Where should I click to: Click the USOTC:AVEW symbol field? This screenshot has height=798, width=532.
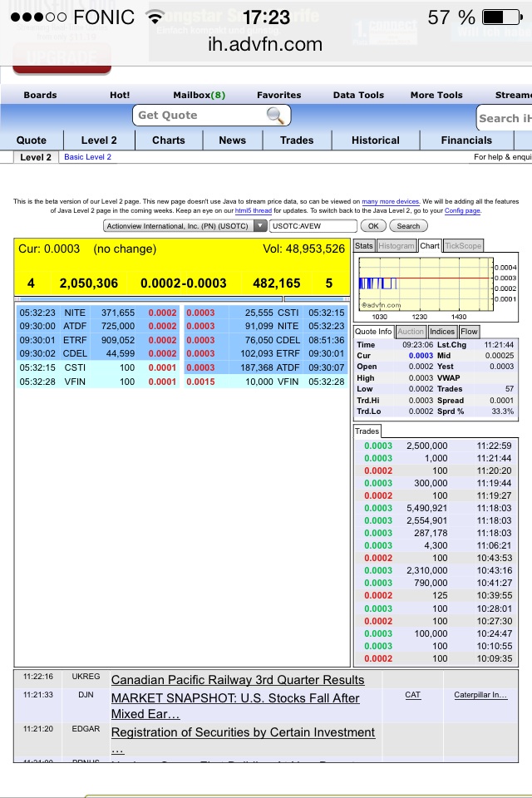point(313,225)
